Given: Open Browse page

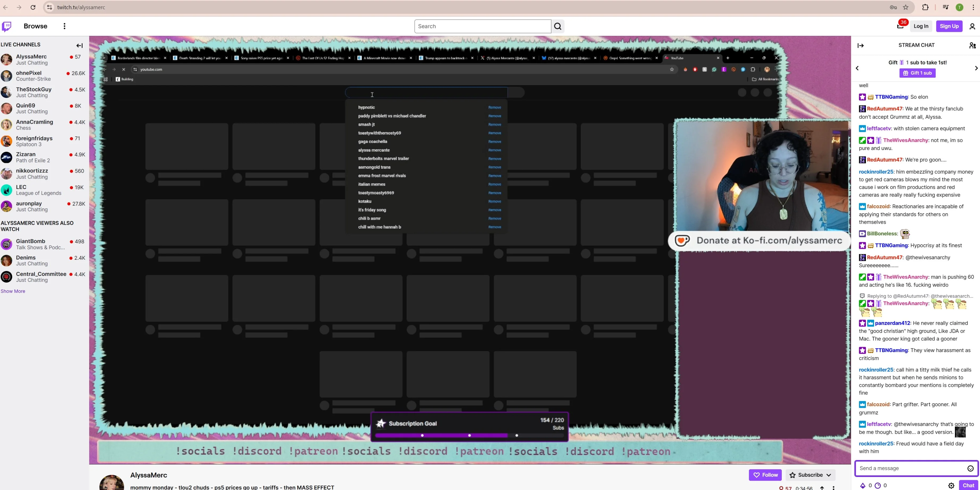Looking at the screenshot, I should coord(35,26).
